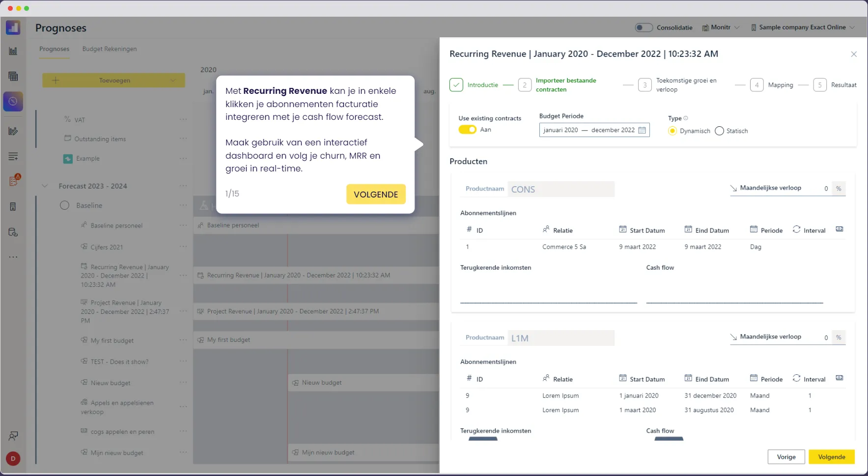This screenshot has height=476, width=868.
Task: Go to step 5 Resultaat
Action: point(835,85)
